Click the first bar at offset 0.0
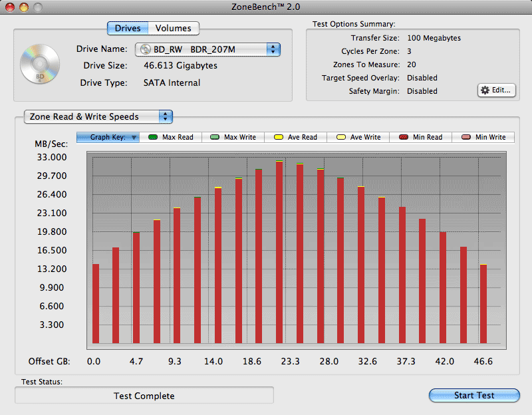The width and height of the screenshot is (532, 415). pos(96,303)
